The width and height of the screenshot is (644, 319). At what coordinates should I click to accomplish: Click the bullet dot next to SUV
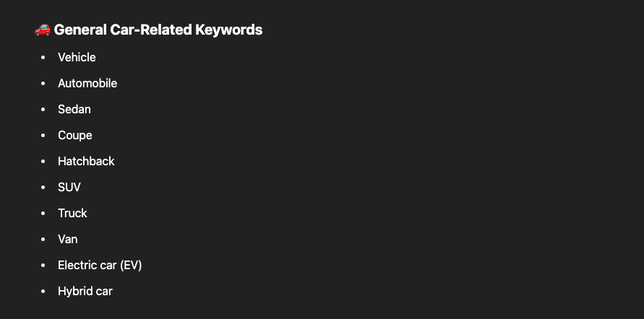(x=43, y=188)
